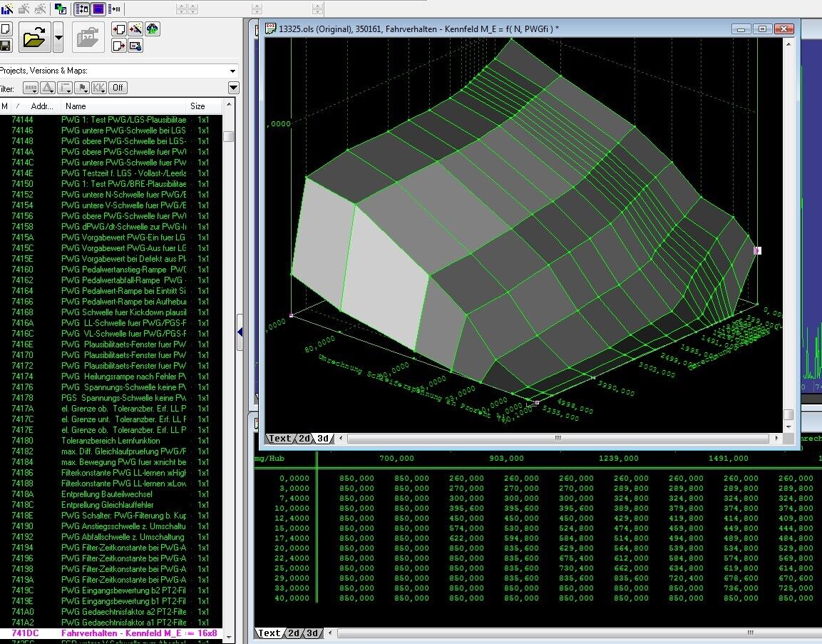Click the Name column header
Viewport: 822px width, 644px height.
[x=76, y=106]
